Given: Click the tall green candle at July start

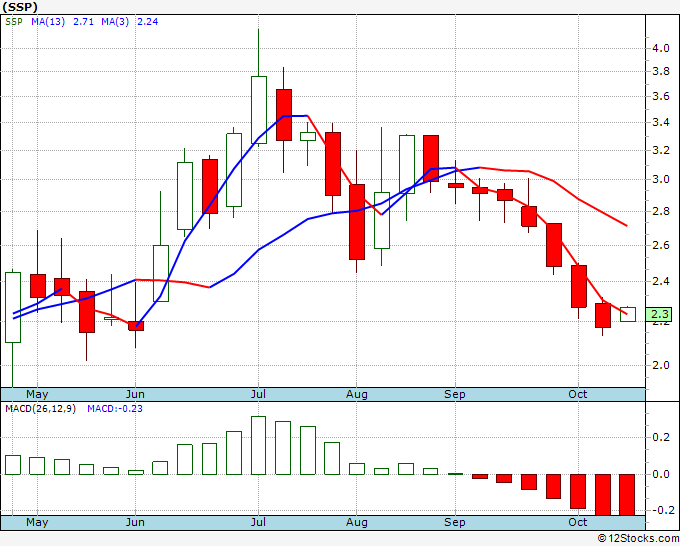Looking at the screenshot, I should [x=259, y=110].
